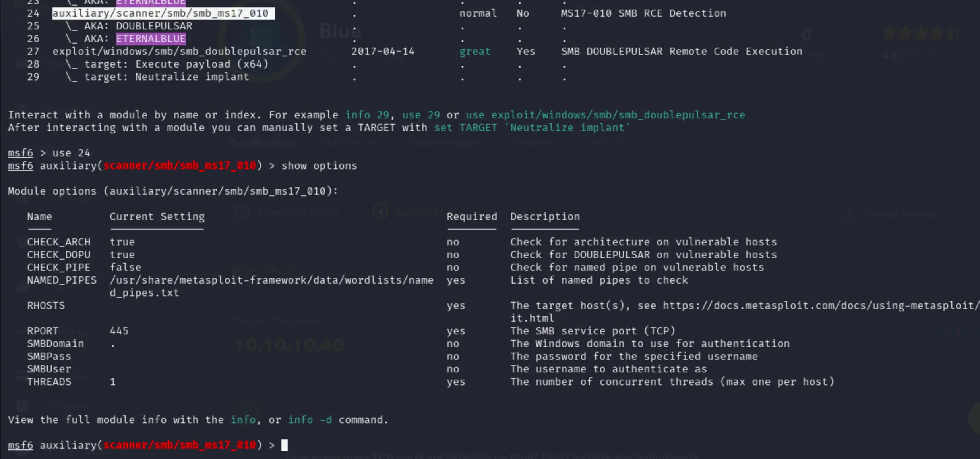Click the 'Name' column header
The width and height of the screenshot is (980, 459).
pyautogui.click(x=39, y=217)
